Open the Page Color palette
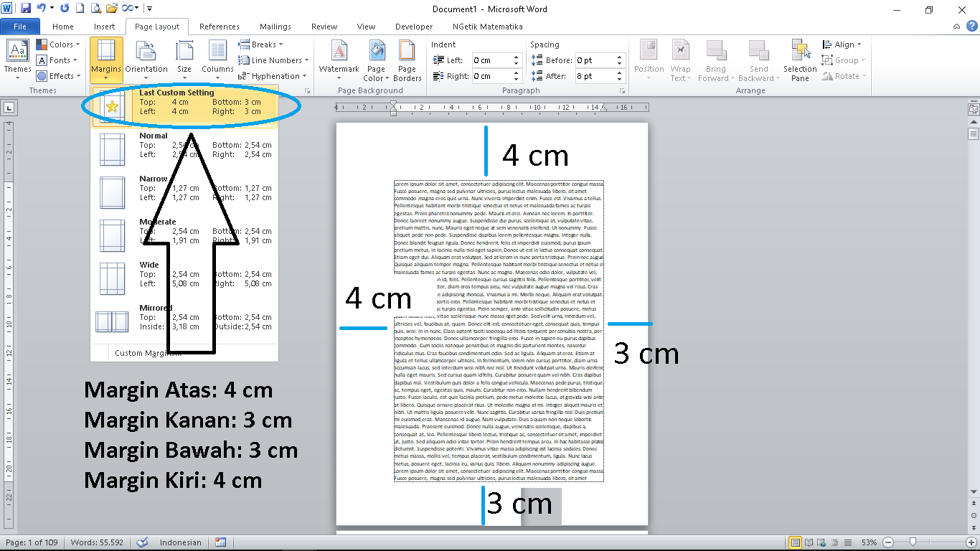Image resolution: width=980 pixels, height=551 pixels. [x=377, y=60]
